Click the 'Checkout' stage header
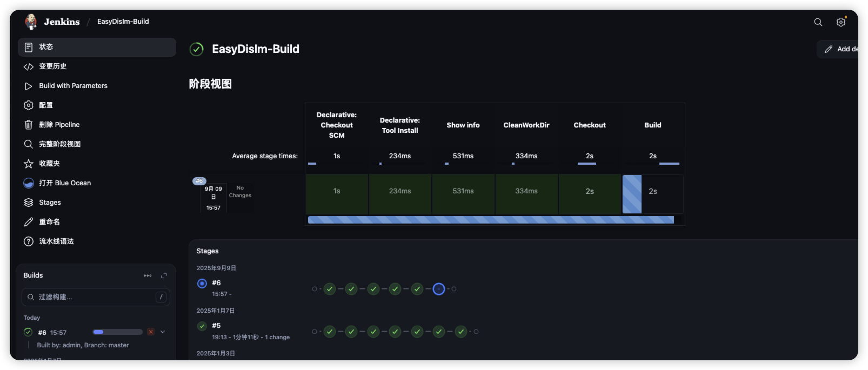 coord(590,125)
